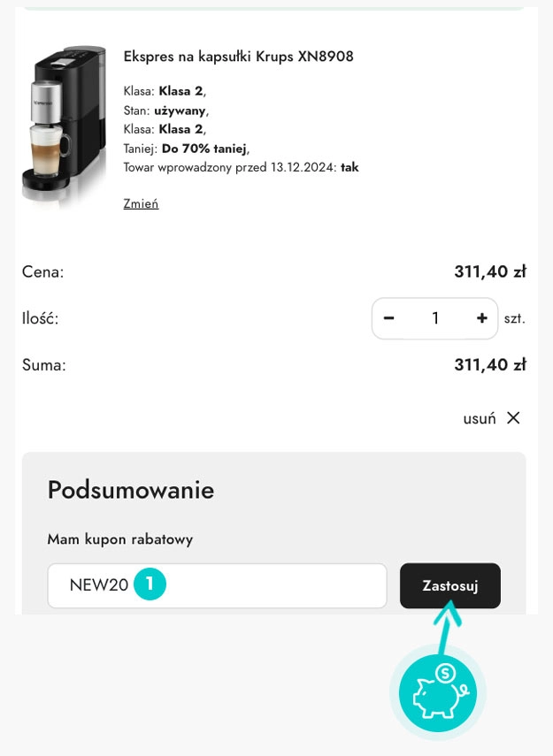The width and height of the screenshot is (553, 756).
Task: Click the usuń remove link
Action: tap(479, 419)
